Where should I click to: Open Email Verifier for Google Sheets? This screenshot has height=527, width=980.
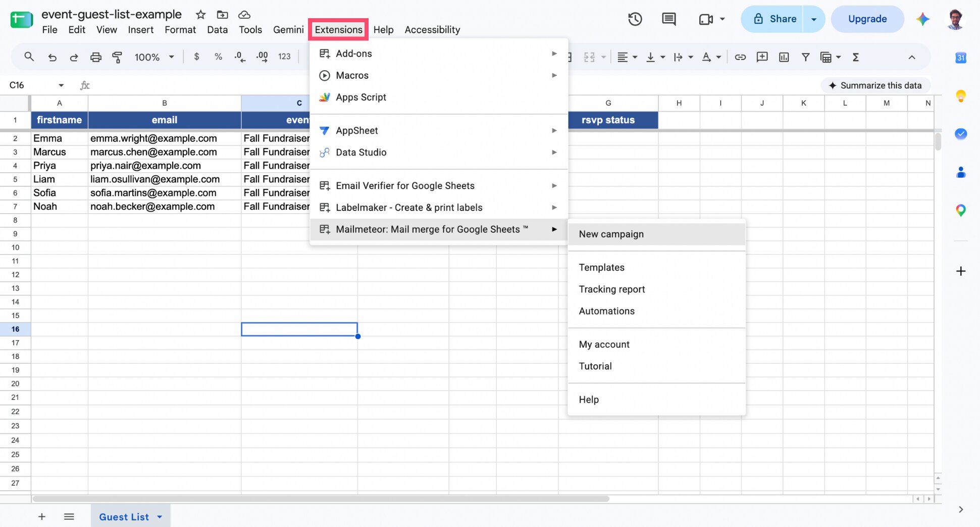pos(438,185)
